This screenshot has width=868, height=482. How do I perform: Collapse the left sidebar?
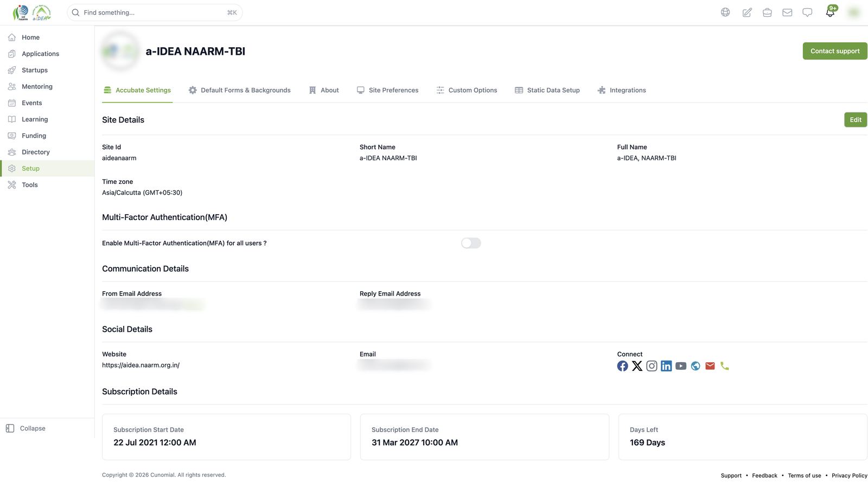[26, 428]
